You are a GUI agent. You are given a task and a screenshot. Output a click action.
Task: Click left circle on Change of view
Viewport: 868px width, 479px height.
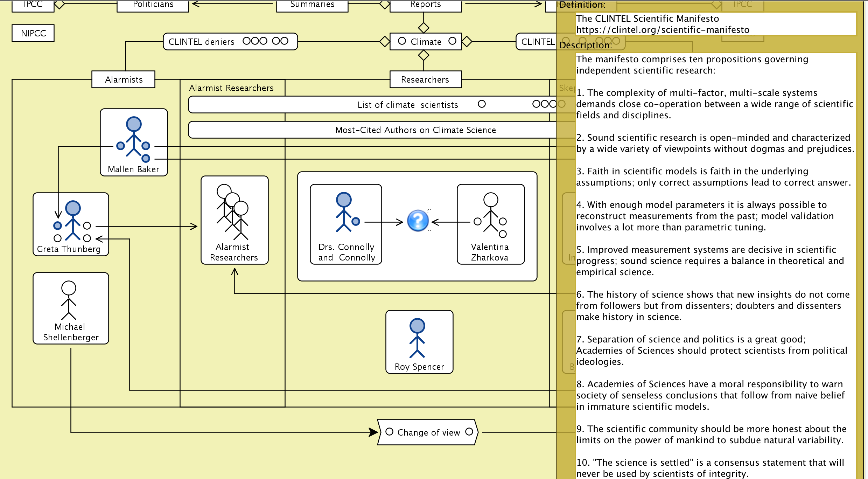coord(389,432)
